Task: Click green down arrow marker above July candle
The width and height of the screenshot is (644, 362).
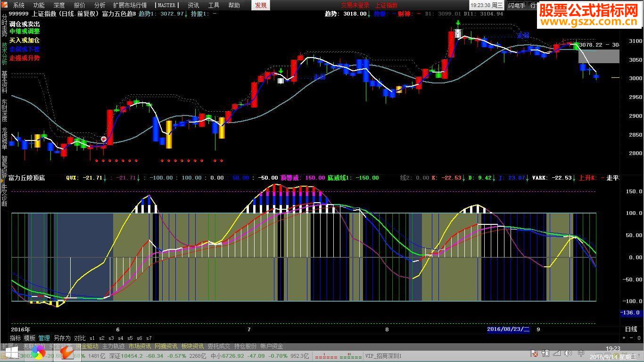Action: (281, 71)
